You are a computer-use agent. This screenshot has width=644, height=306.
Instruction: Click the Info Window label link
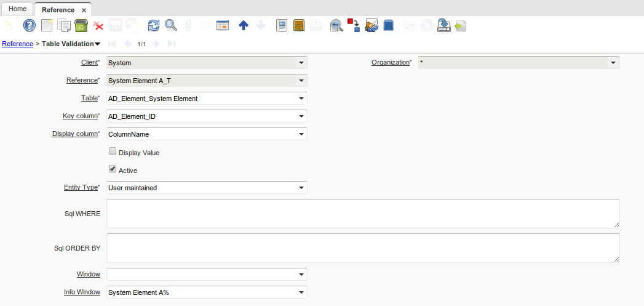click(x=82, y=292)
